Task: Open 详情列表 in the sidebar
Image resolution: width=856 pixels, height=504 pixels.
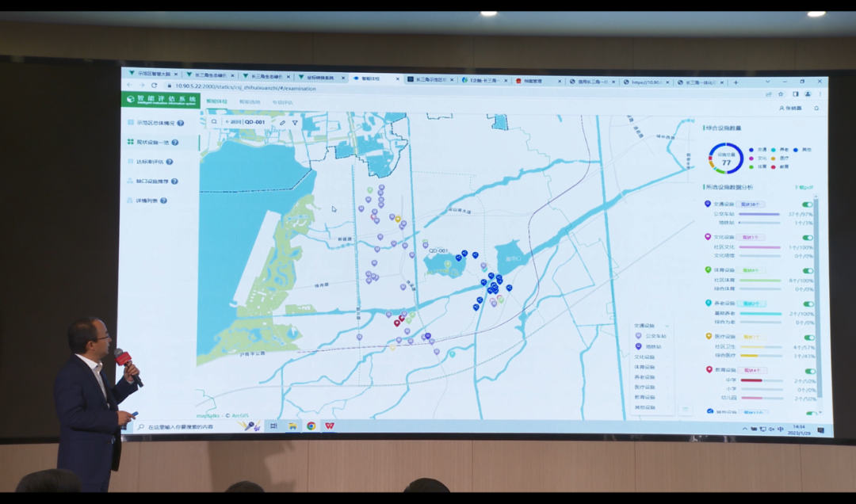Action: [147, 200]
